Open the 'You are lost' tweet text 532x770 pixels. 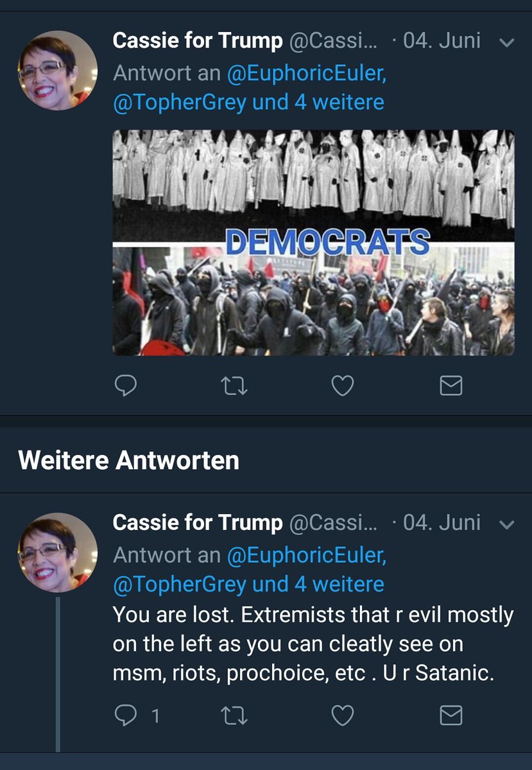tap(313, 645)
